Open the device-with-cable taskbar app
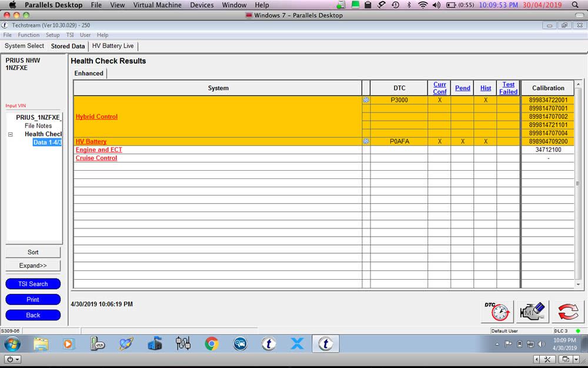588x368 pixels. click(x=98, y=344)
